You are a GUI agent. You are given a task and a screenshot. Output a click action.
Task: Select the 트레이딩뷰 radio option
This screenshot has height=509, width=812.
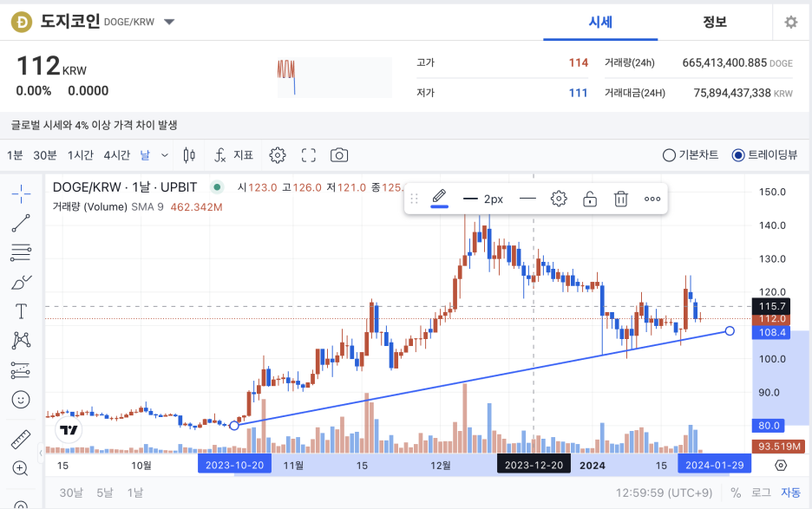764,155
